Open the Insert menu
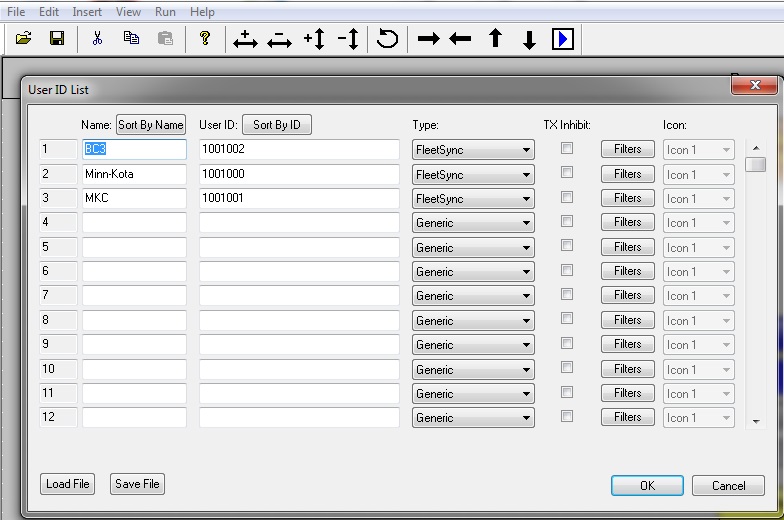The height and width of the screenshot is (520, 784). pyautogui.click(x=87, y=12)
